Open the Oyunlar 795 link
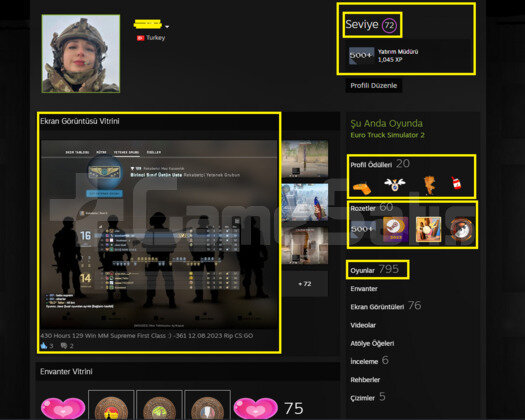 point(374,270)
